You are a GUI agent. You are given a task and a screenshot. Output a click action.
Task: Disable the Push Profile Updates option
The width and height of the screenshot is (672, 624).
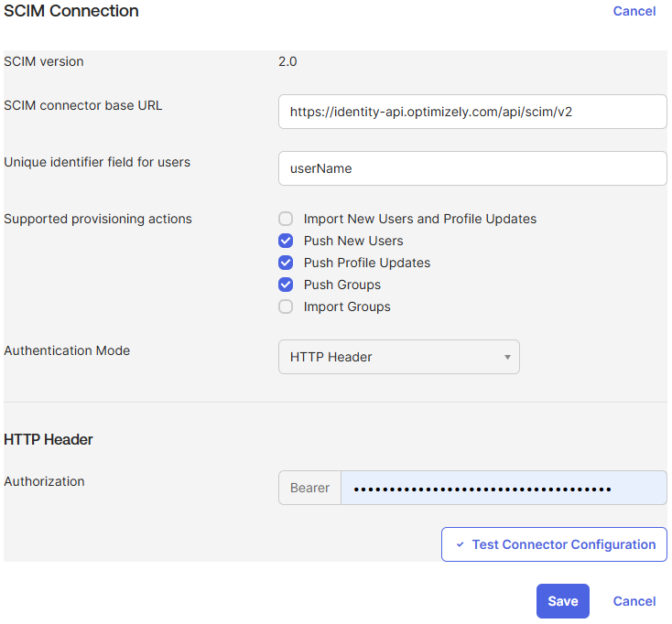point(287,263)
